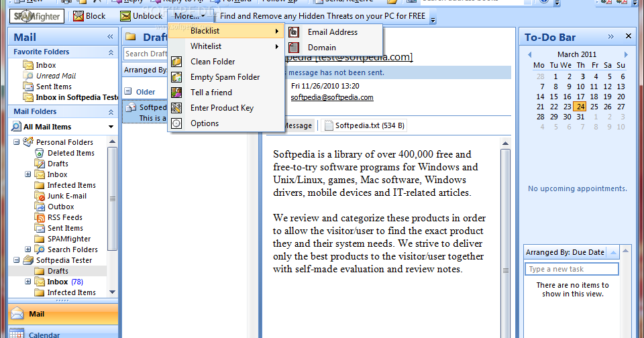This screenshot has height=338, width=644.
Task: Click the Clean Folder icon
Action: pyautogui.click(x=176, y=62)
